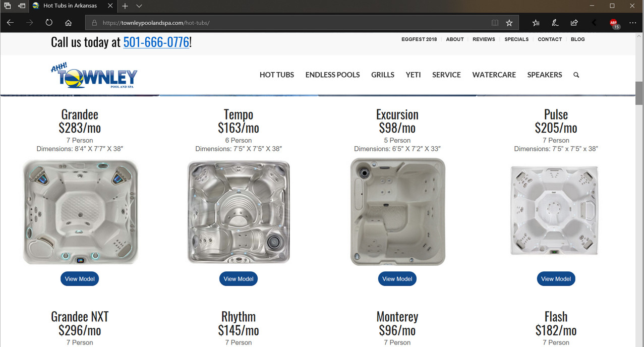Select ENDLESS POOLS in the navigation

(333, 75)
